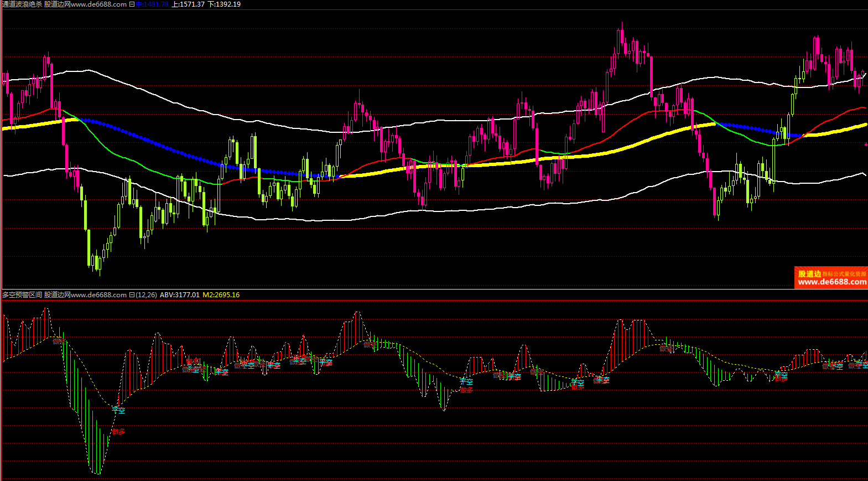Click the 通道波浪绝杀 indicator title

coord(21,4)
